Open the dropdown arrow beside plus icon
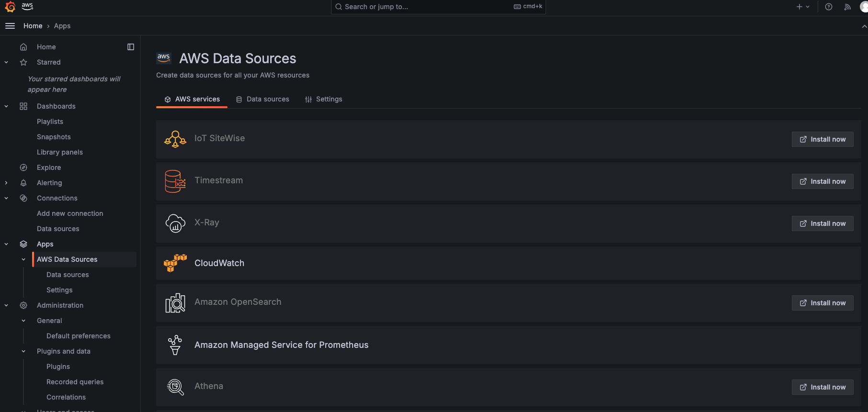Image resolution: width=868 pixels, height=412 pixels. point(808,7)
